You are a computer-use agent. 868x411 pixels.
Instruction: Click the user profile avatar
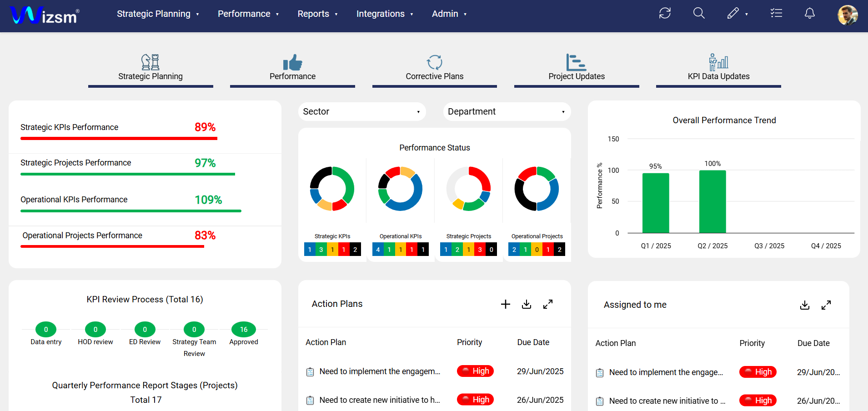[848, 15]
